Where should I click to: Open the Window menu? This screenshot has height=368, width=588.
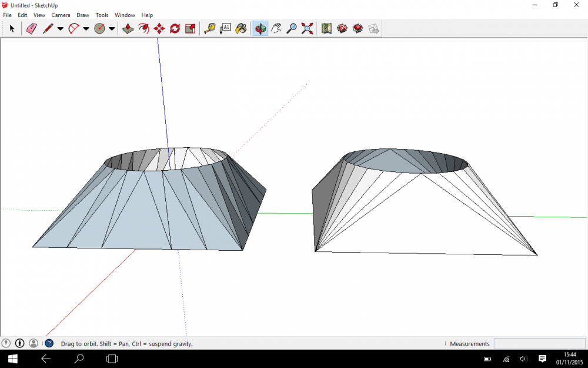[x=125, y=15]
